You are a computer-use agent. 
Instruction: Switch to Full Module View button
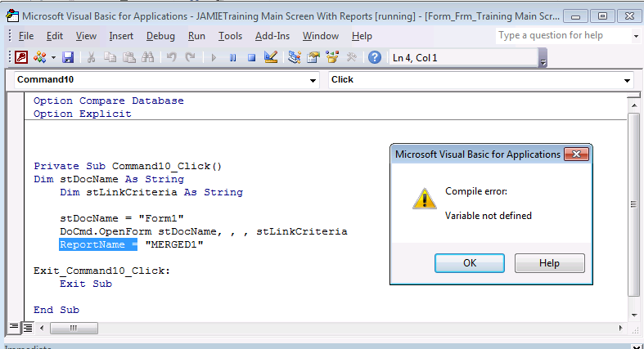28,328
